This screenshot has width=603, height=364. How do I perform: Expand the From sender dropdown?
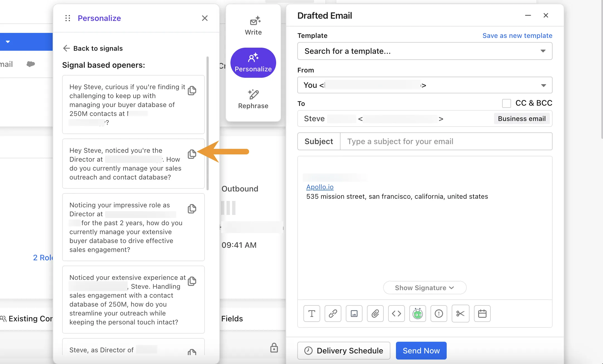543,85
